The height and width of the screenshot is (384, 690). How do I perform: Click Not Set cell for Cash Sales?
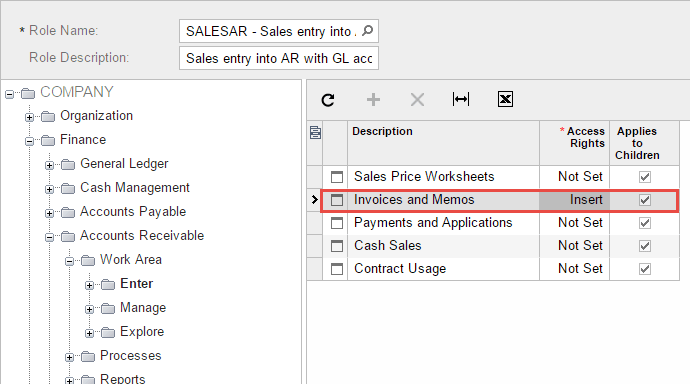pos(574,246)
